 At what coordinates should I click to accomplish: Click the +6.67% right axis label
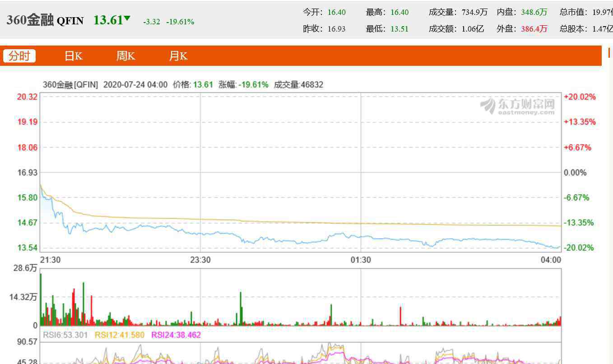(577, 147)
